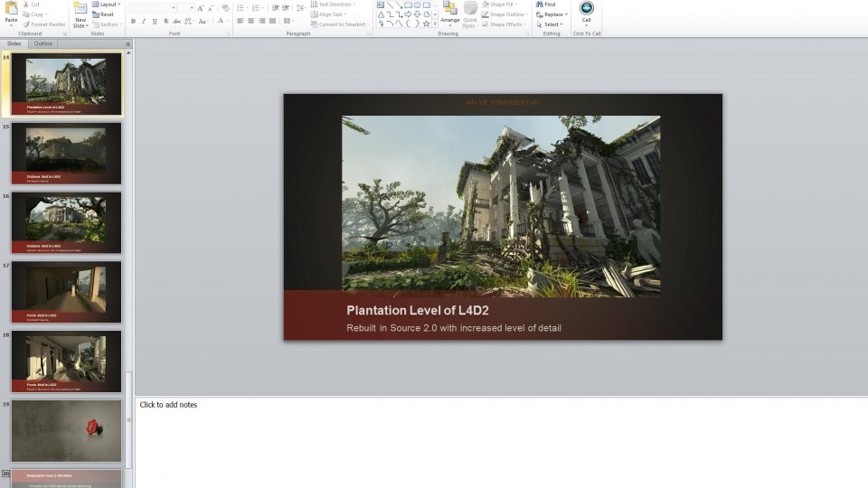
Task: Open the Layout dropdown
Action: tap(107, 5)
